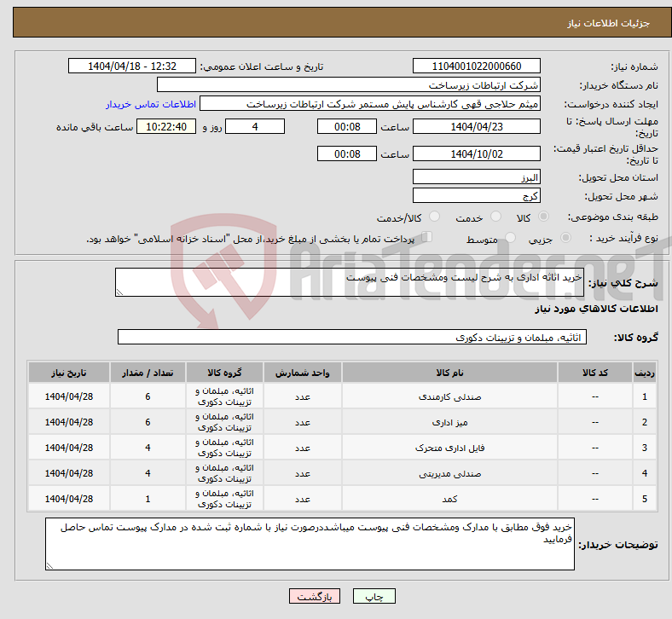Click the صندلی کارمندی item name

pos(449,397)
